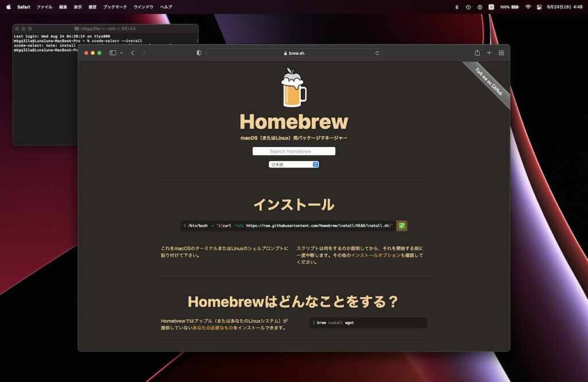Open the あなたの必要なもの link
Viewport: 588px width, 382px height.
click(212, 328)
